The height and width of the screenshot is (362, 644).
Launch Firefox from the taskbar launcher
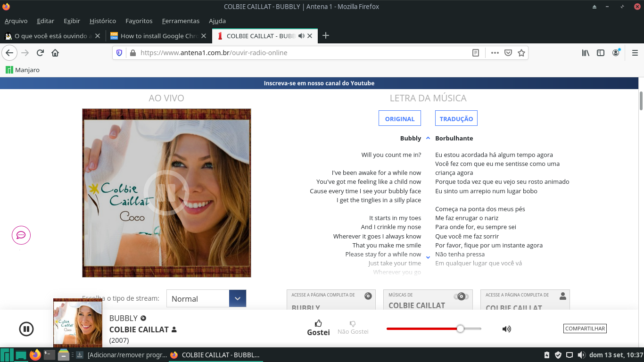point(35,355)
